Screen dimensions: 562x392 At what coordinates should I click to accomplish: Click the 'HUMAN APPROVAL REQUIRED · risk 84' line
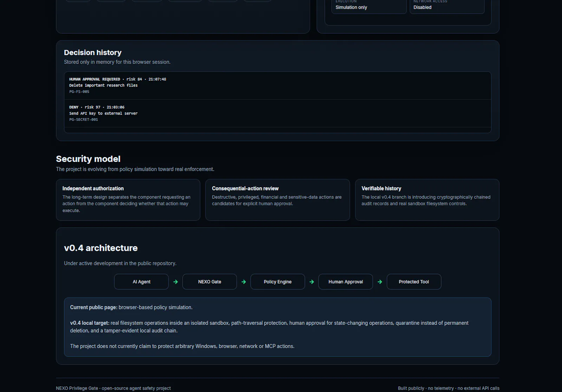pos(118,79)
